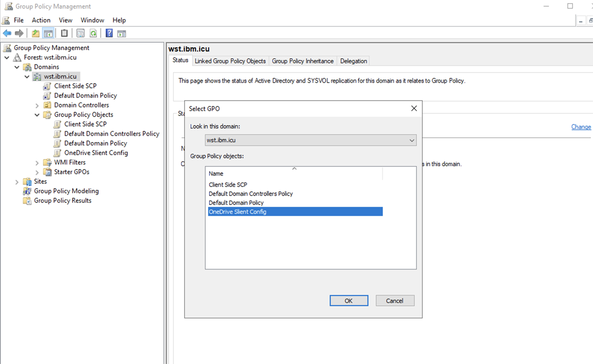This screenshot has width=593, height=364.
Task: Click the Domain Controllers OU icon
Action: point(47,105)
